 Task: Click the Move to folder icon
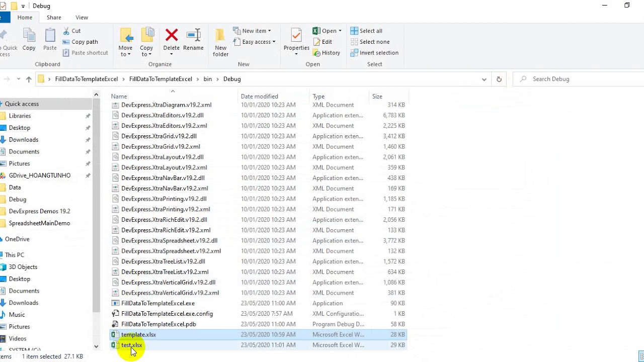pyautogui.click(x=126, y=36)
